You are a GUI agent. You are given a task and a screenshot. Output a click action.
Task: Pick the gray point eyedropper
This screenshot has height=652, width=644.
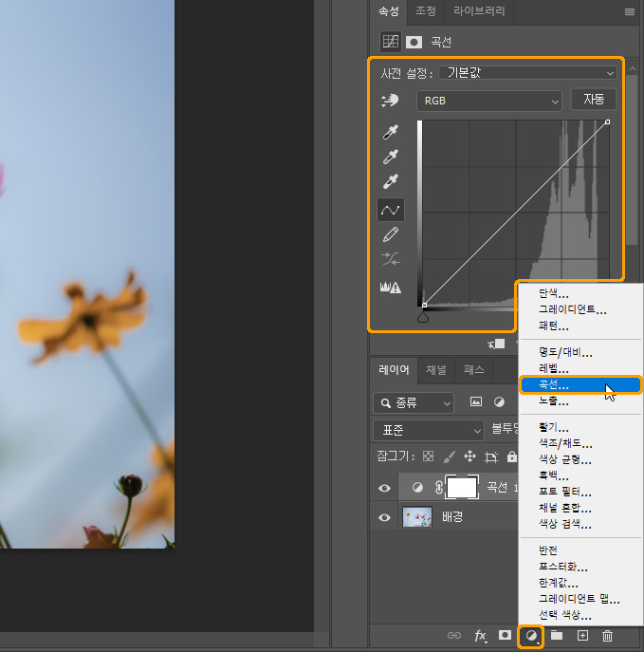390,157
